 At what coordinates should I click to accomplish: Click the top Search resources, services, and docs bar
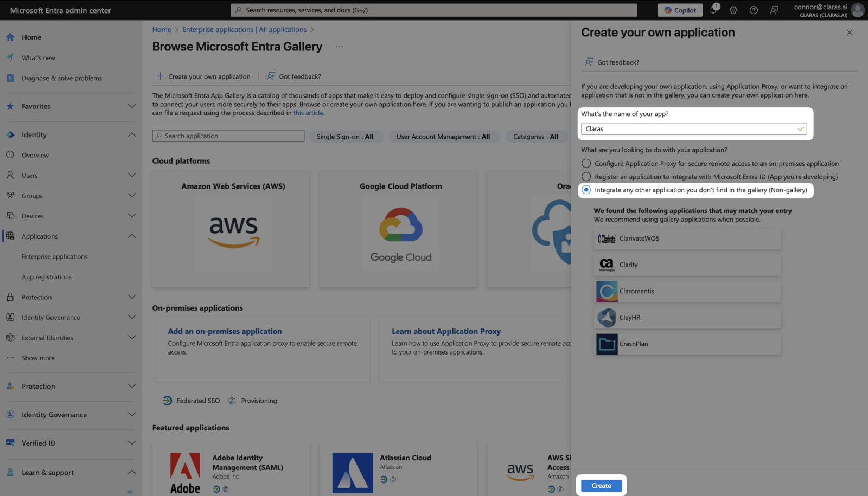(x=434, y=10)
